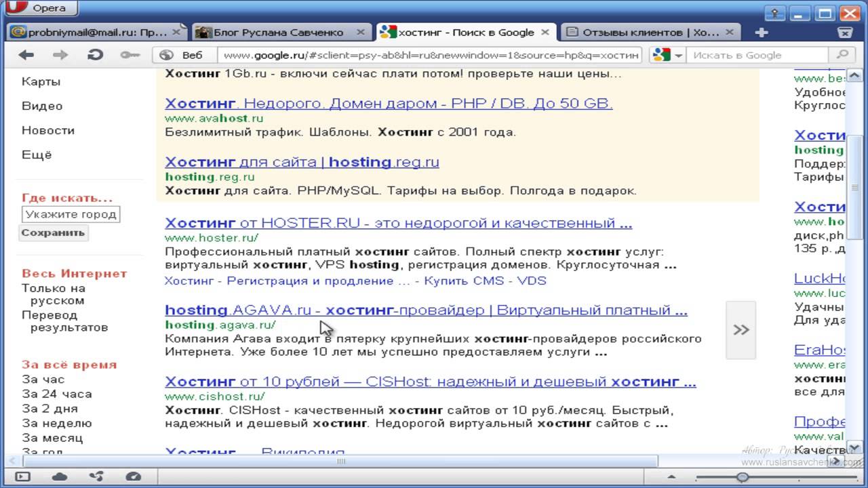Screen dimensions: 868x488
Task: Open the EraHos... ad in right column
Action: point(820,350)
